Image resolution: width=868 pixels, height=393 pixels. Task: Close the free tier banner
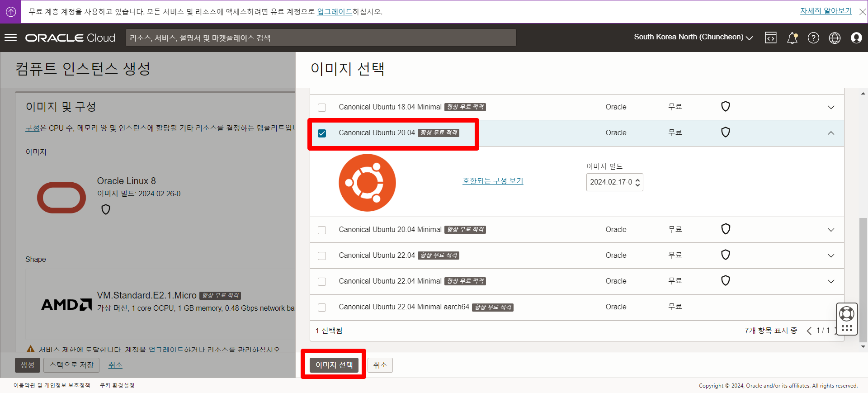coord(862,12)
